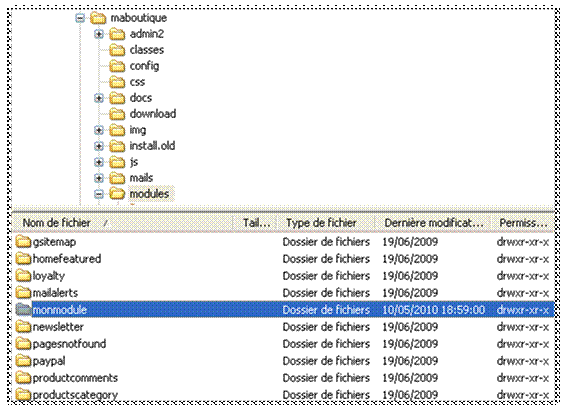Select maboutique in the tree
Image resolution: width=566 pixels, height=411 pixels.
(x=139, y=18)
